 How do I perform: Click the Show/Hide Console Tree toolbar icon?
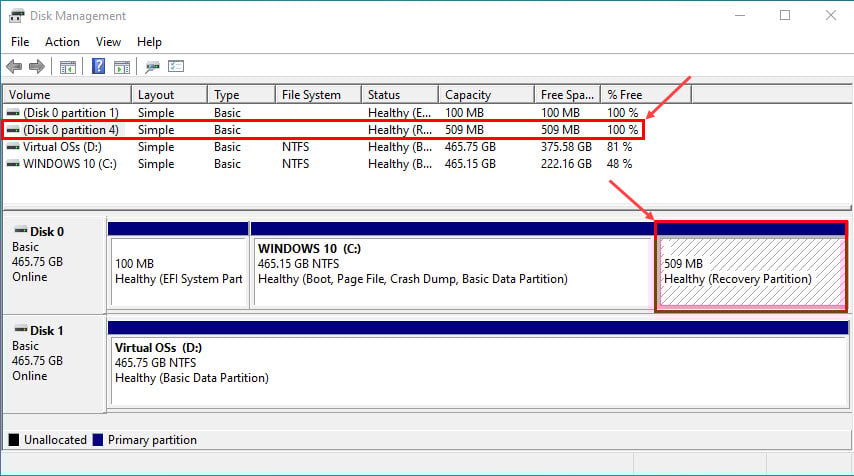(68, 67)
